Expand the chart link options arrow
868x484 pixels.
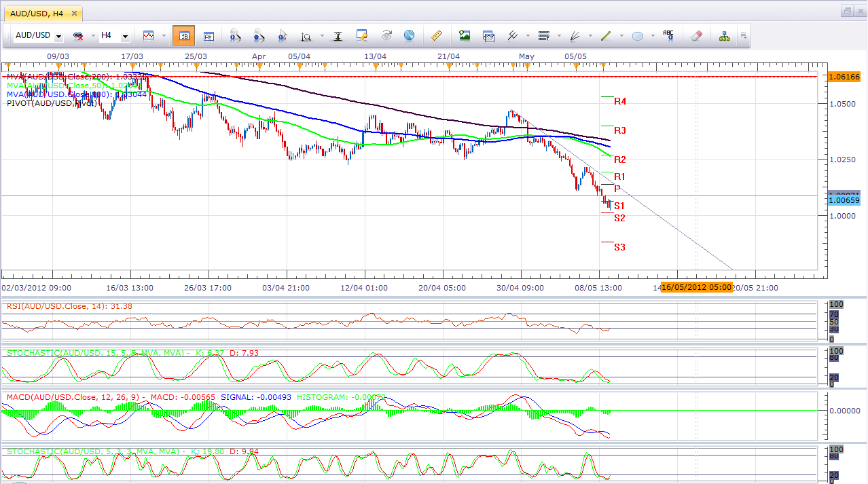click(92, 36)
